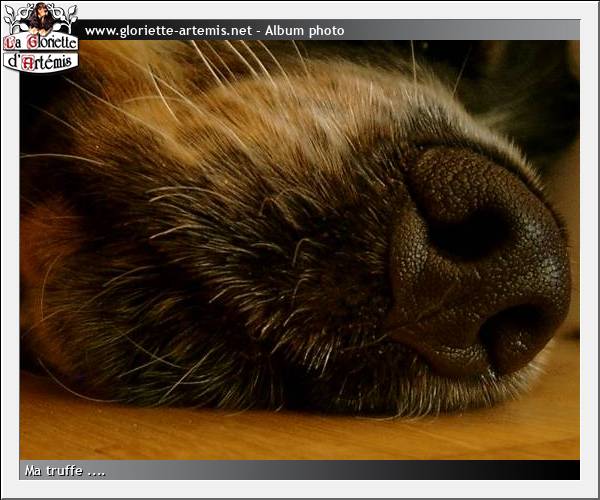Click the "Ma truffe ...." caption text

[x=64, y=470]
